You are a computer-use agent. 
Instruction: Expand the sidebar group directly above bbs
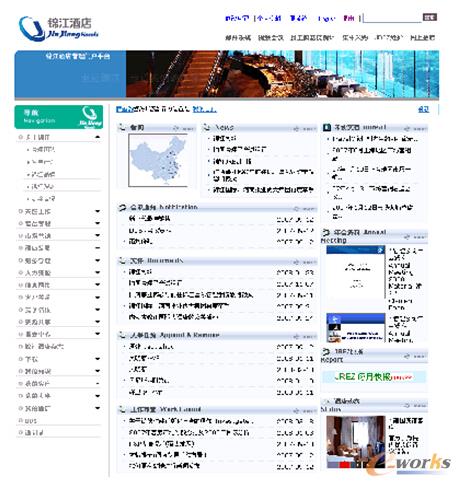98,408
